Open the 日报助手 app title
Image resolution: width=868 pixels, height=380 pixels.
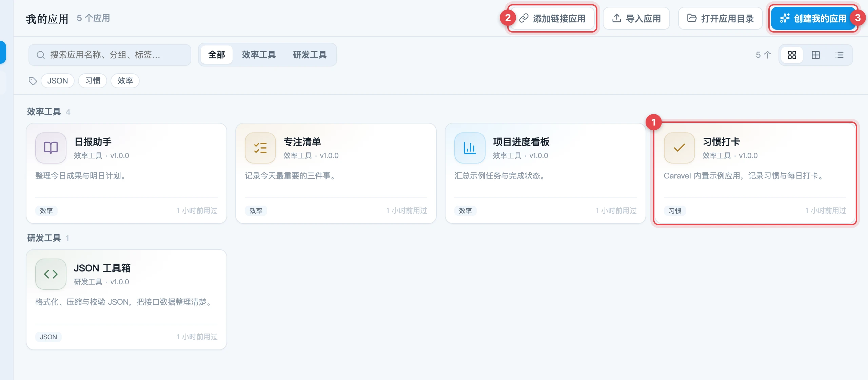coord(93,142)
